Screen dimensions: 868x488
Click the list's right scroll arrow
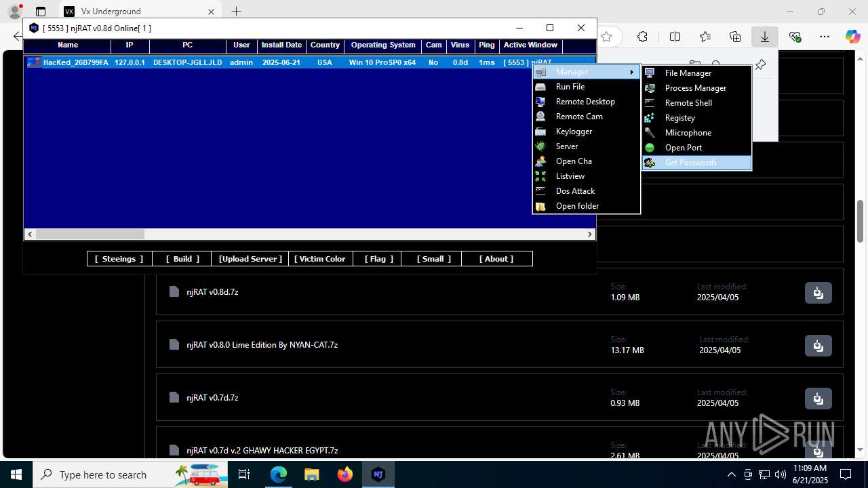point(590,235)
